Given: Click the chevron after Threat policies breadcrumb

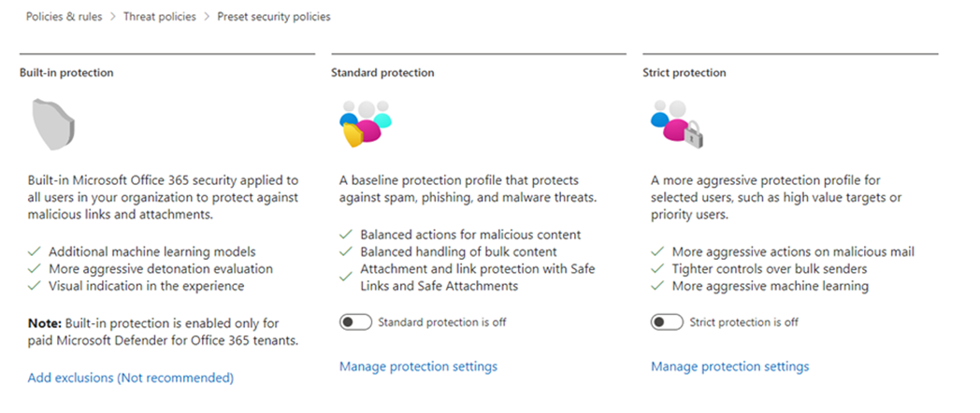Looking at the screenshot, I should (207, 17).
